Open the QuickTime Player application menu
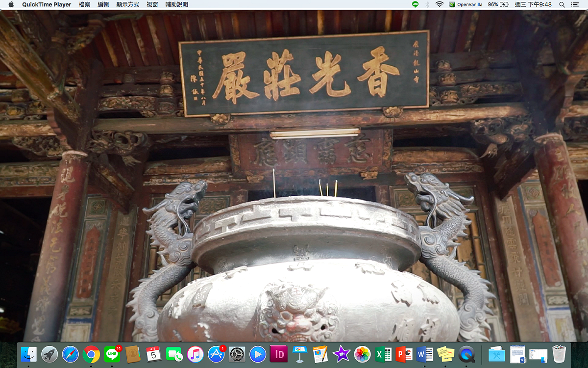 point(47,4)
